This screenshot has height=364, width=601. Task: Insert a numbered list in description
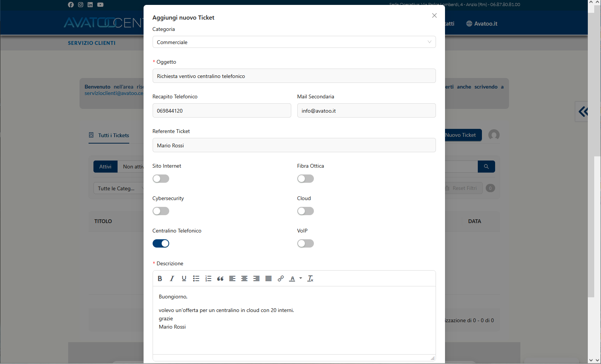pyautogui.click(x=208, y=278)
